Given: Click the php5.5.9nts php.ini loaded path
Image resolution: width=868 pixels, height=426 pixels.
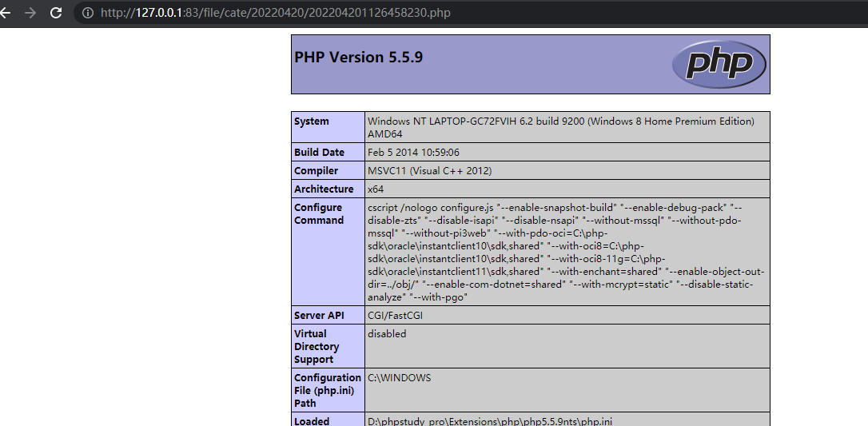Looking at the screenshot, I should (x=490, y=421).
